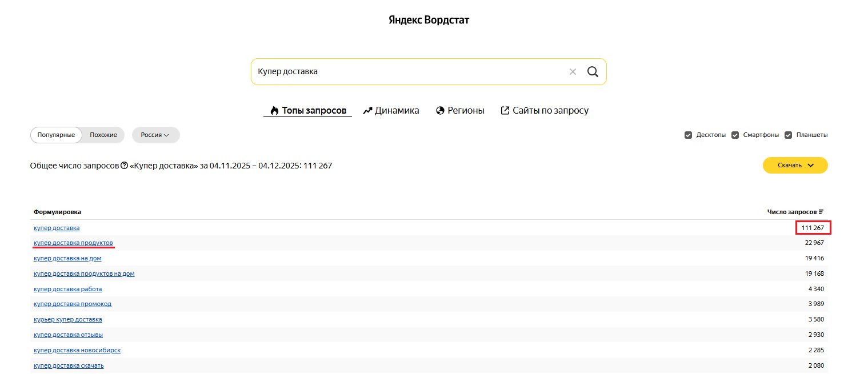Screen dimensions: 868x374
Task: Open the query link купер доставка продуктов
Action: click(74, 242)
